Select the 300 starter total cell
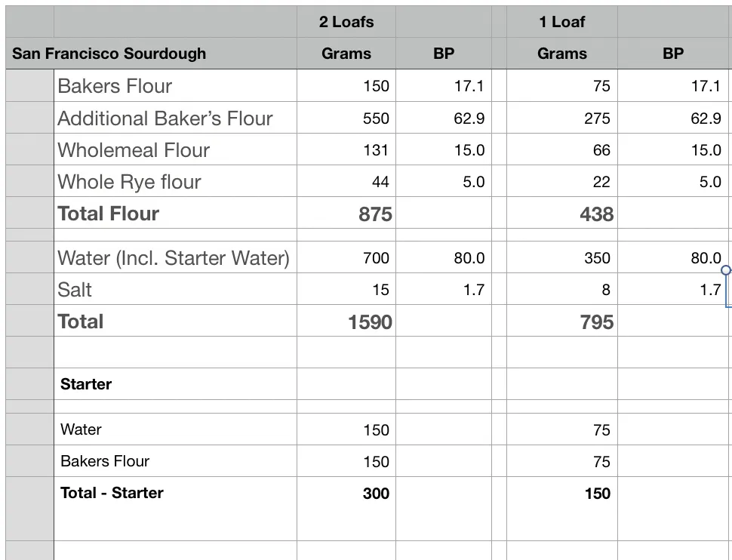 (x=376, y=494)
